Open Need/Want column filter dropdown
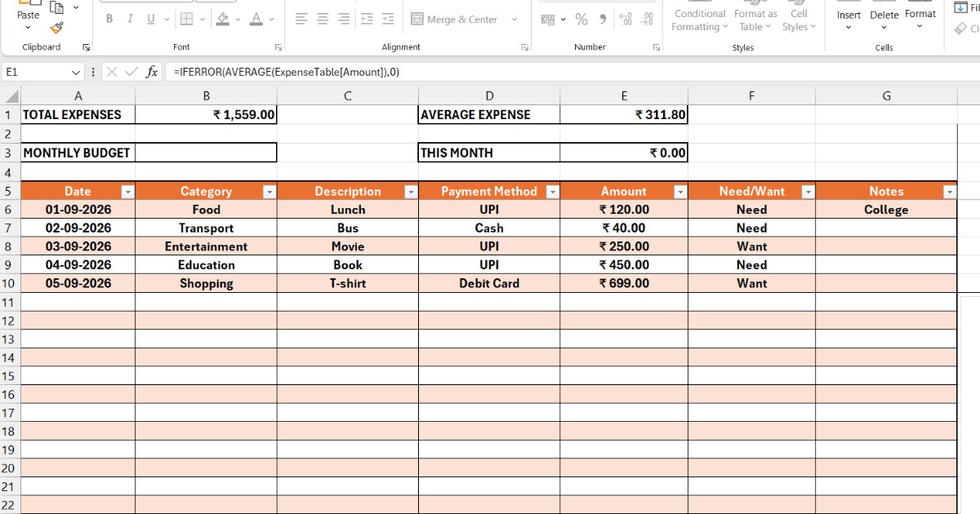 coord(808,192)
